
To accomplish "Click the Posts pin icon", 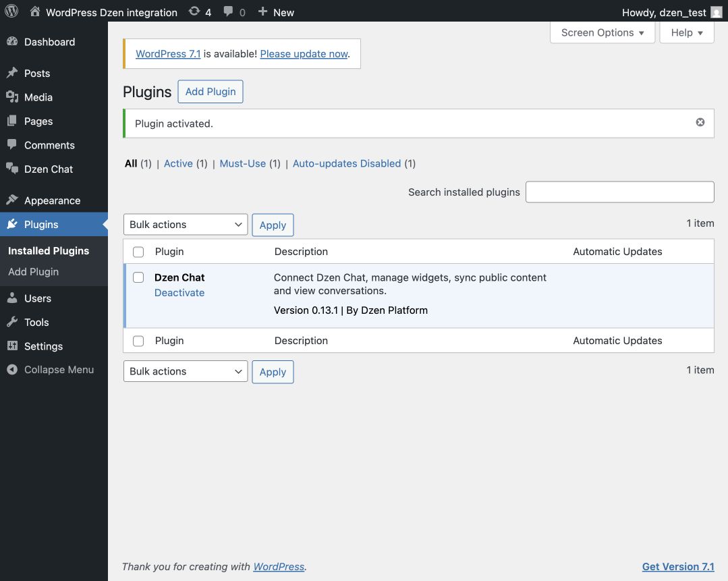I will pos(12,73).
